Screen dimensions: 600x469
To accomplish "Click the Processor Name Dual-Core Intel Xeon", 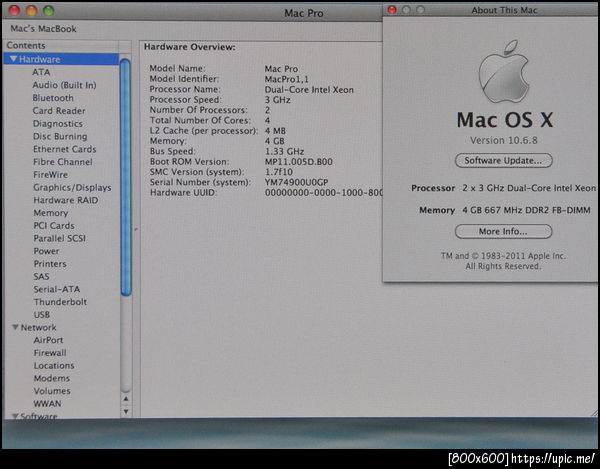I will [x=309, y=90].
